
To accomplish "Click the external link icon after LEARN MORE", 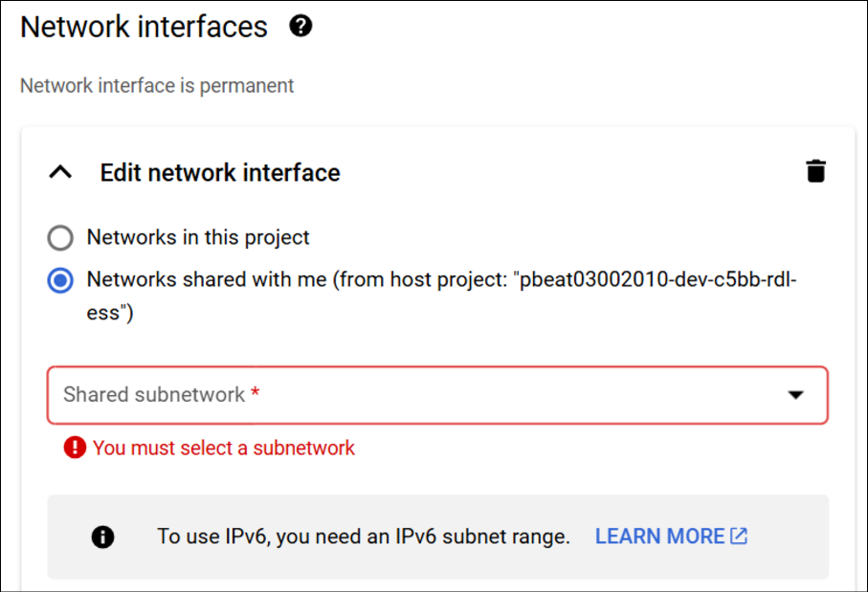I will 739,537.
